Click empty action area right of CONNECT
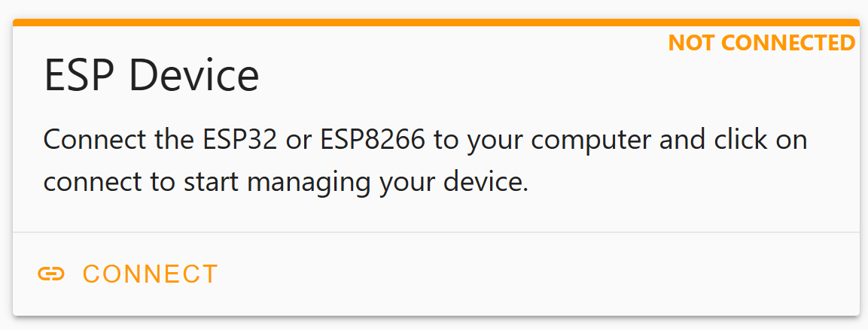The height and width of the screenshot is (330, 868). 537,274
